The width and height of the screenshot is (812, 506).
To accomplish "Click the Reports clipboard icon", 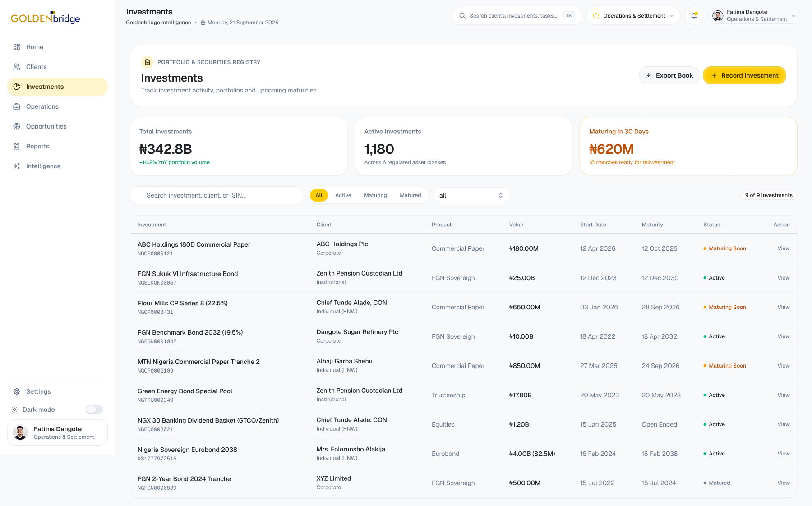I will tap(17, 146).
